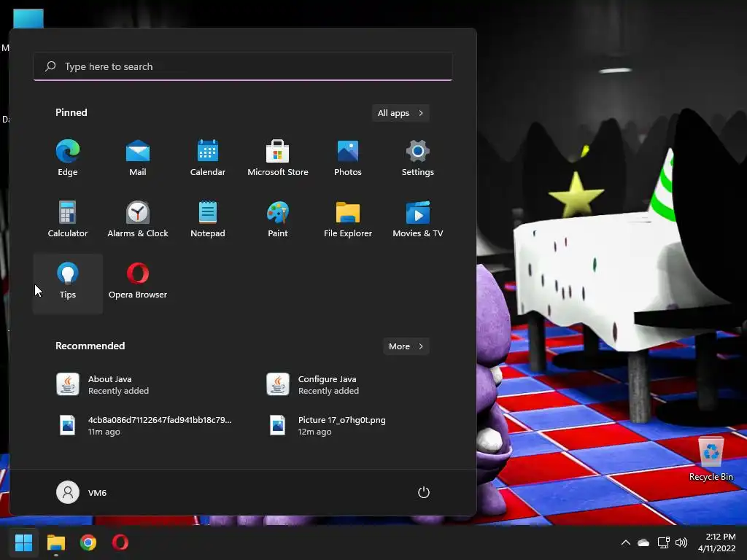Open About Java recommended item

[x=138, y=385]
